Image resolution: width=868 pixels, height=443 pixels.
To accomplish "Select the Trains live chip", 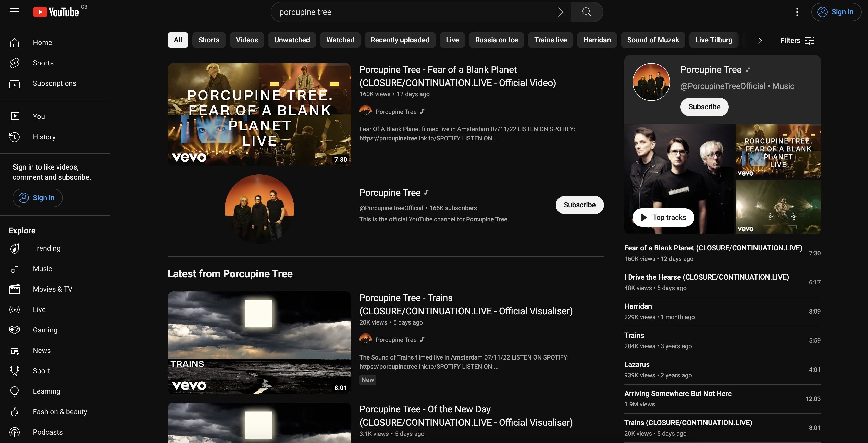I will click(550, 40).
